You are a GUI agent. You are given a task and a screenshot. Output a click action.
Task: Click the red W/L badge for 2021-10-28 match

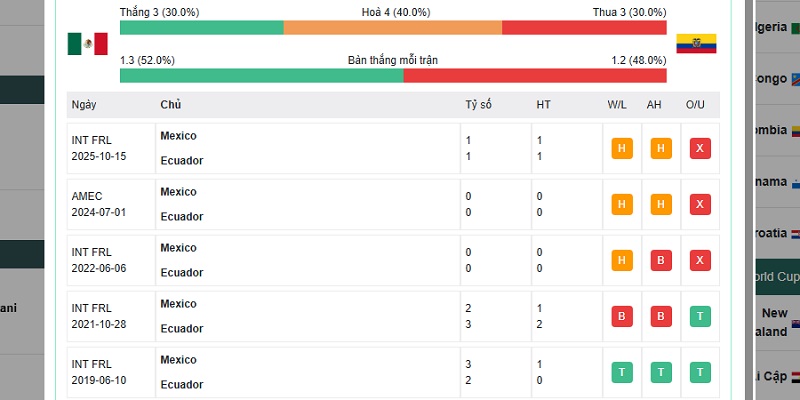[x=622, y=316]
